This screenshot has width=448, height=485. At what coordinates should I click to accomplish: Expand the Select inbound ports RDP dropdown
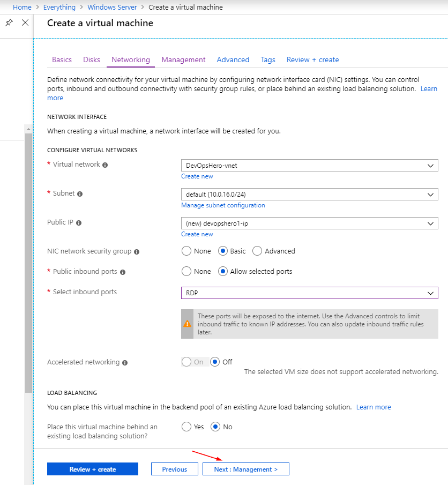(x=309, y=293)
